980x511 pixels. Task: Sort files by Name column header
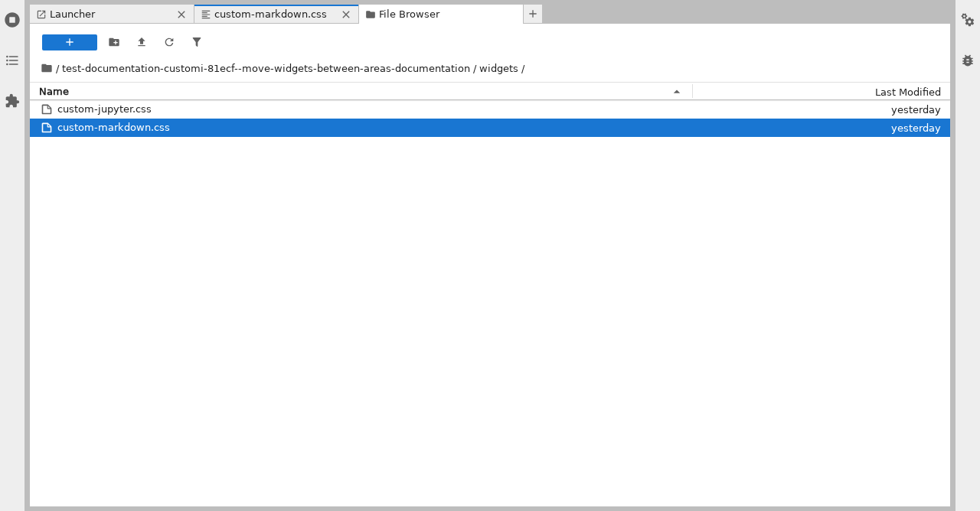361,92
